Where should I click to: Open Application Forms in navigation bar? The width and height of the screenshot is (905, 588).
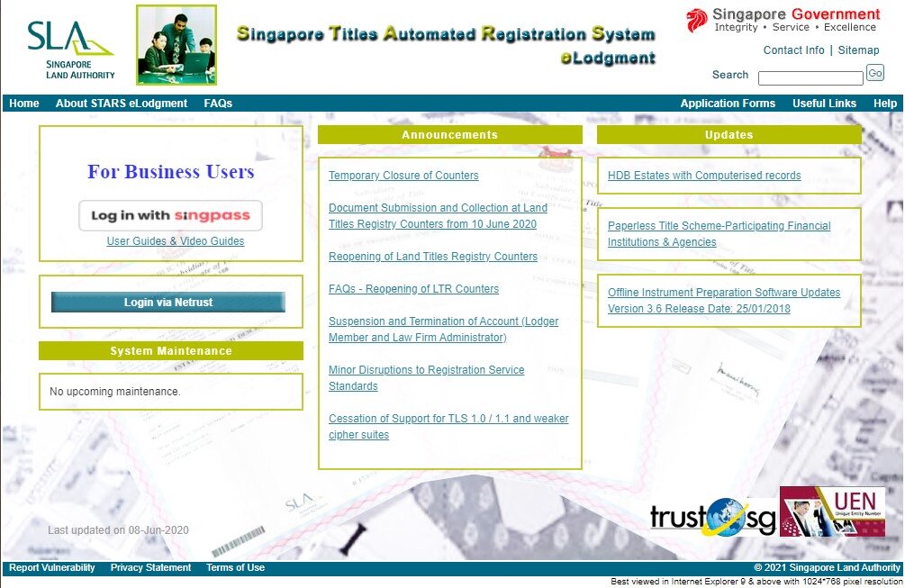pyautogui.click(x=728, y=104)
